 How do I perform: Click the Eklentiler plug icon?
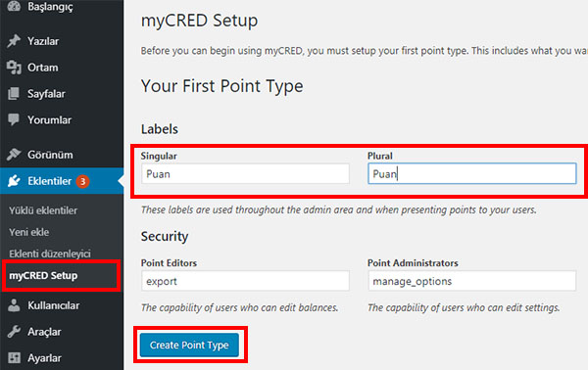tap(14, 181)
